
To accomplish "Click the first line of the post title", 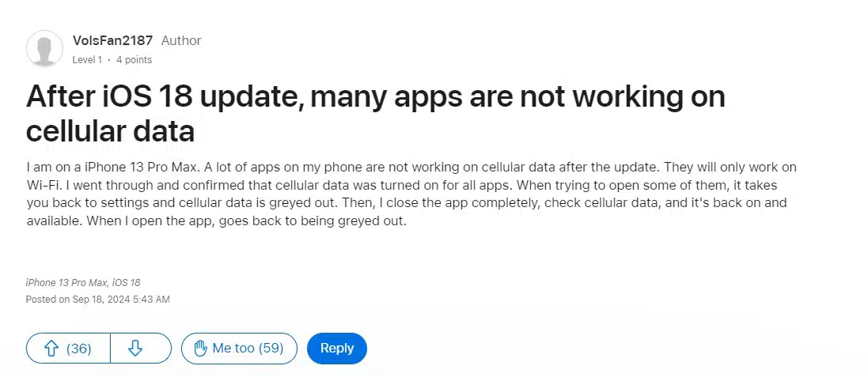I will 375,97.
